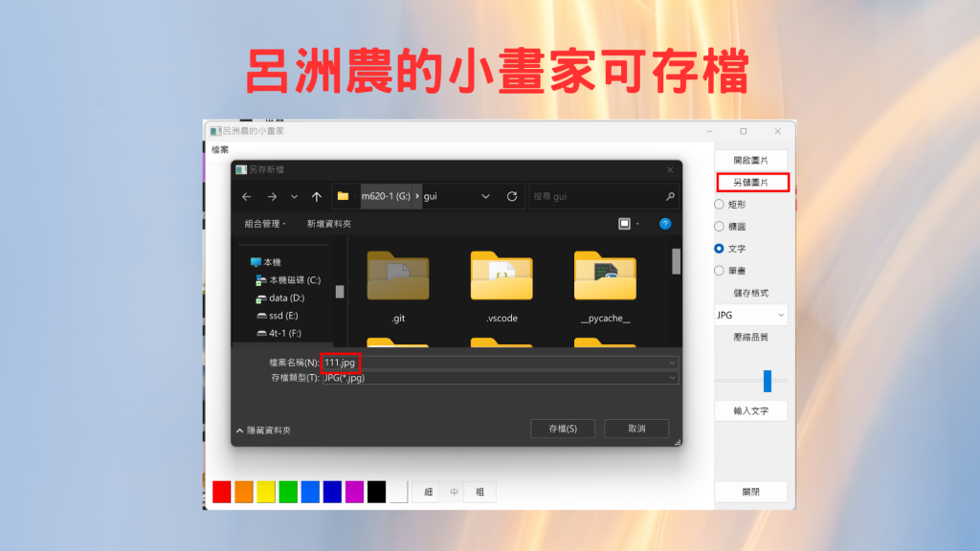The height and width of the screenshot is (551, 980).
Task: Click the 另儲圖片 button
Action: 752,183
